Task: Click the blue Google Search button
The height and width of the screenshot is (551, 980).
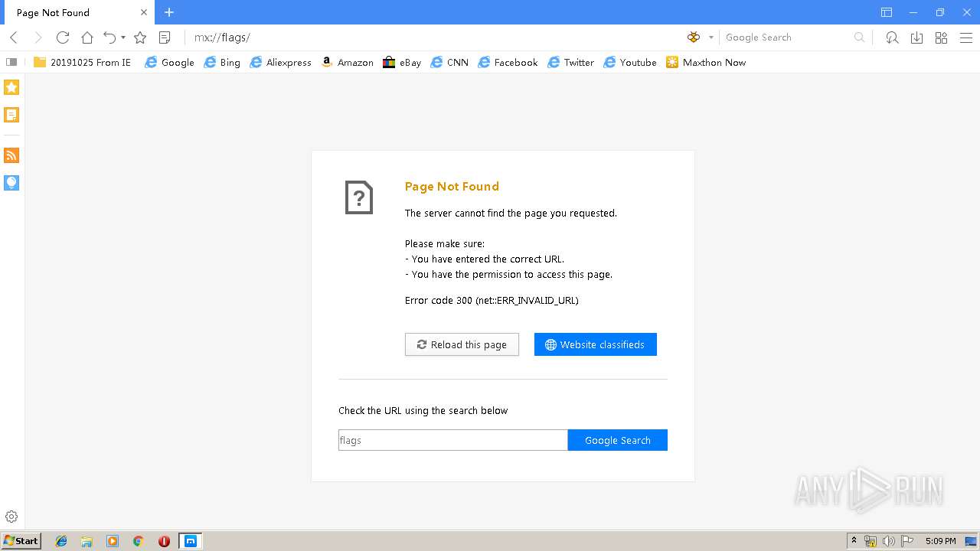Action: 618,440
